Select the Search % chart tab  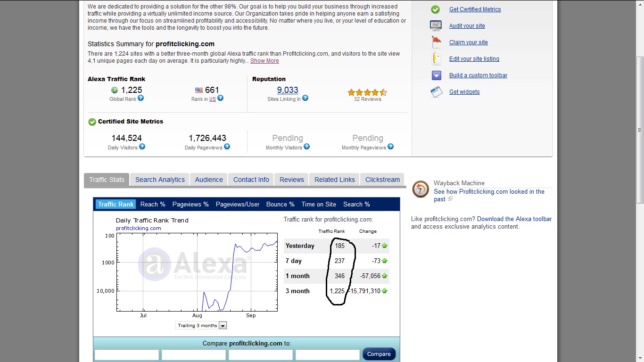(356, 204)
